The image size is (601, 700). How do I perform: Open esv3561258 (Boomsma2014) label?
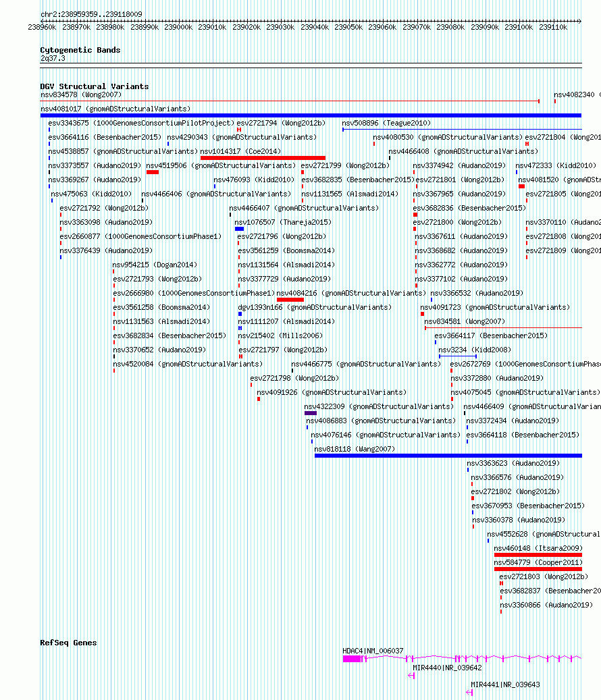(161, 308)
